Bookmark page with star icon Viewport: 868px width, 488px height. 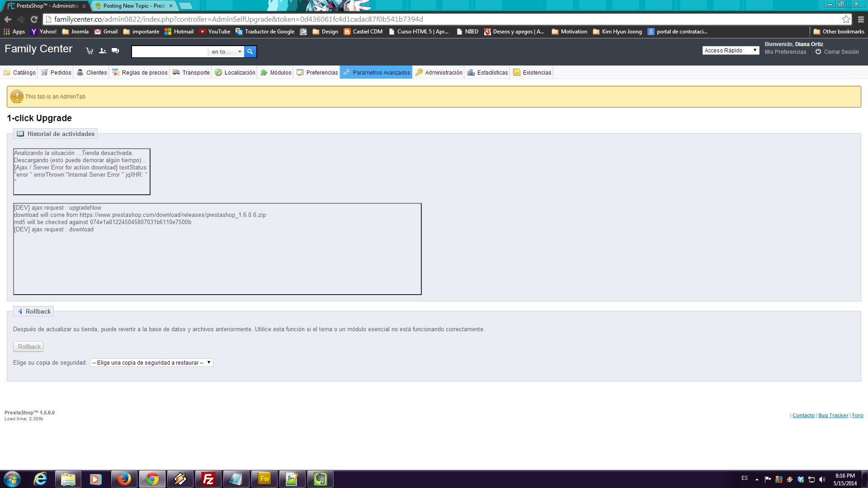pyautogui.click(x=846, y=19)
